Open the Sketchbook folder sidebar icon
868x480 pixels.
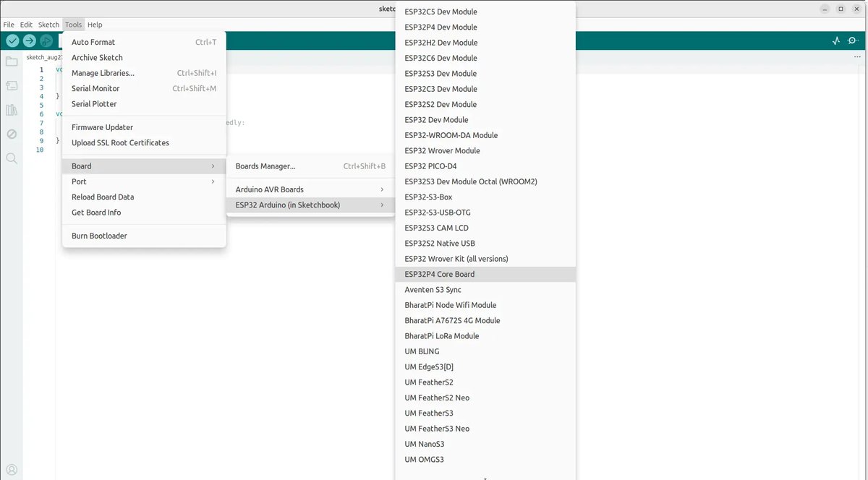(x=12, y=61)
